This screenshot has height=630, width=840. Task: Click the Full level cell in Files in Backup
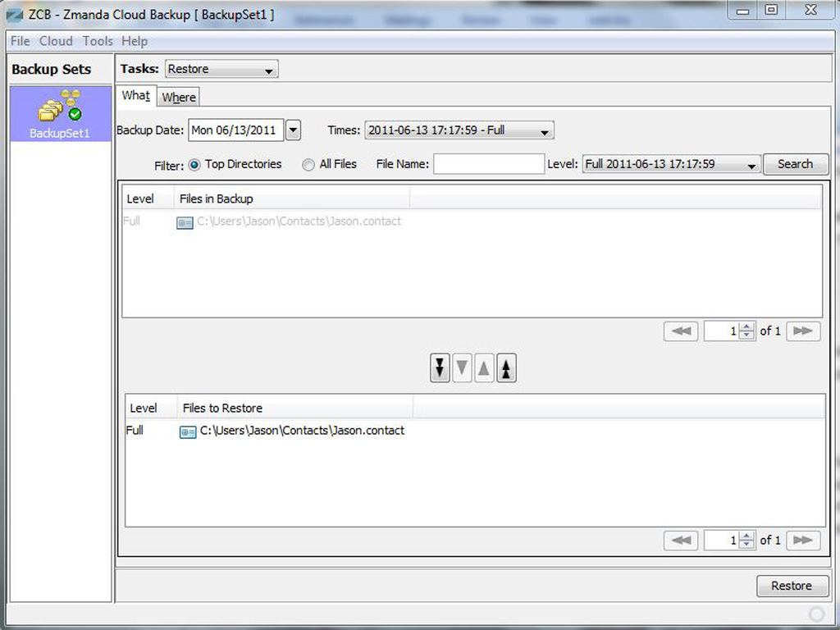click(x=132, y=221)
